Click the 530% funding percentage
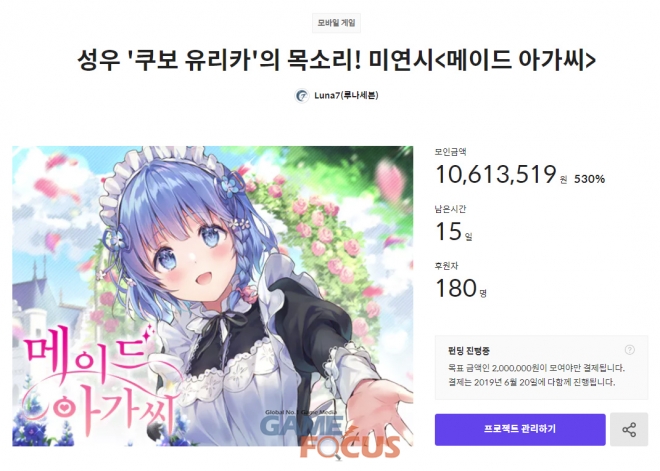Screen dimensions: 660x471 coord(589,179)
